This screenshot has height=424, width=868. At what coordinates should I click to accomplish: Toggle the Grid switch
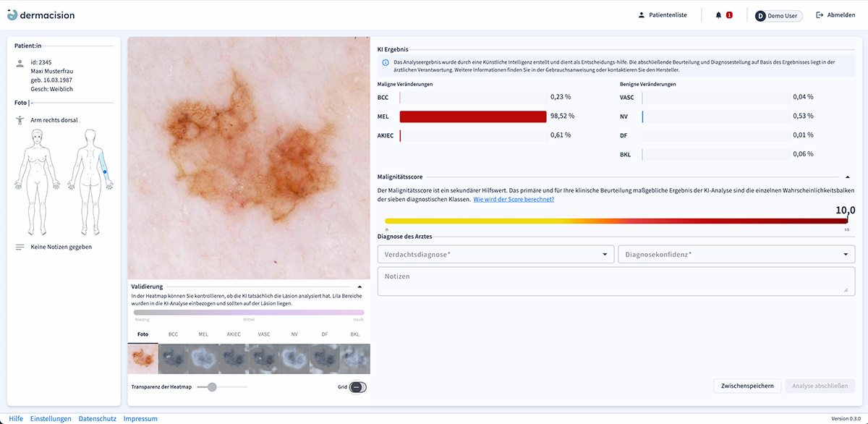356,387
